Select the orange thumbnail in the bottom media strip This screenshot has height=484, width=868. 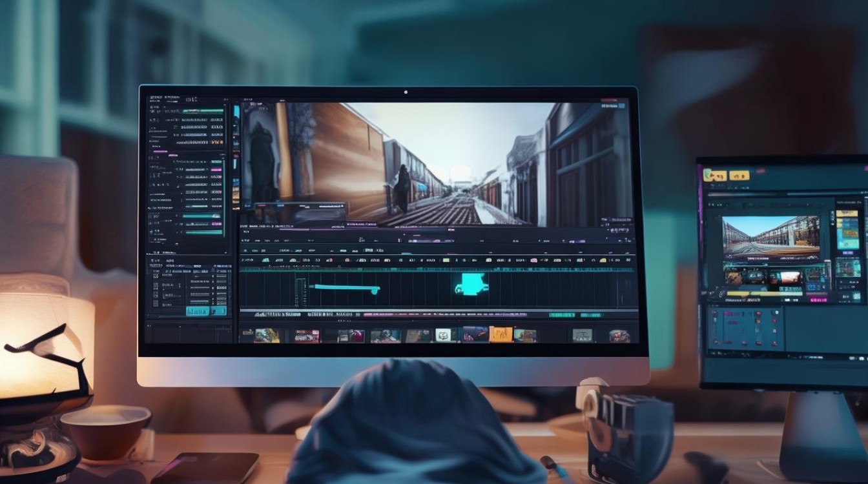coord(501,334)
